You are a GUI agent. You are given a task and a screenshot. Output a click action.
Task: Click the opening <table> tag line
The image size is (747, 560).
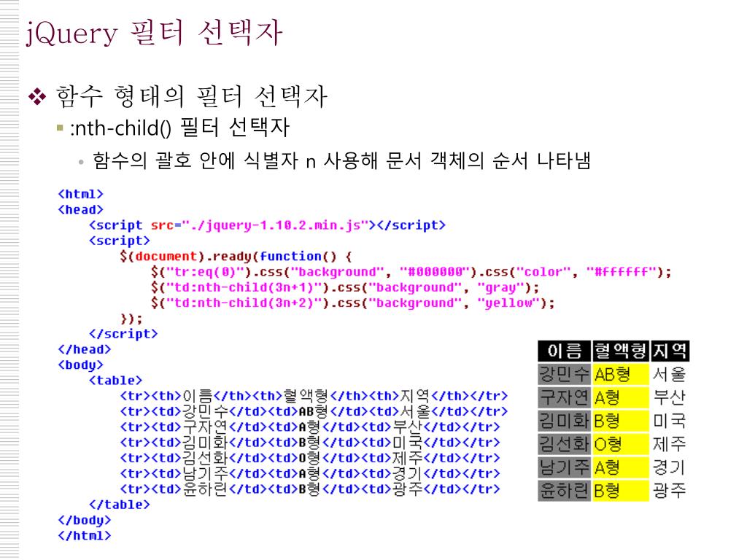[x=115, y=381]
